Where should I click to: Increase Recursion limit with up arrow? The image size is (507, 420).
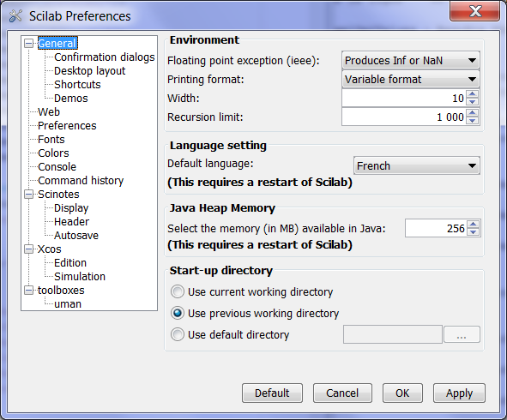coord(473,113)
